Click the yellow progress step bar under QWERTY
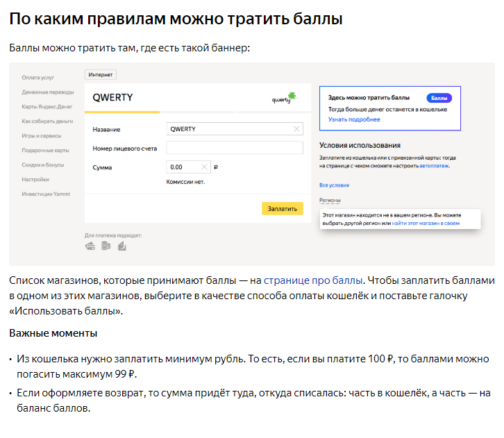Image resolution: width=504 pixels, height=438 pixels. click(x=122, y=112)
